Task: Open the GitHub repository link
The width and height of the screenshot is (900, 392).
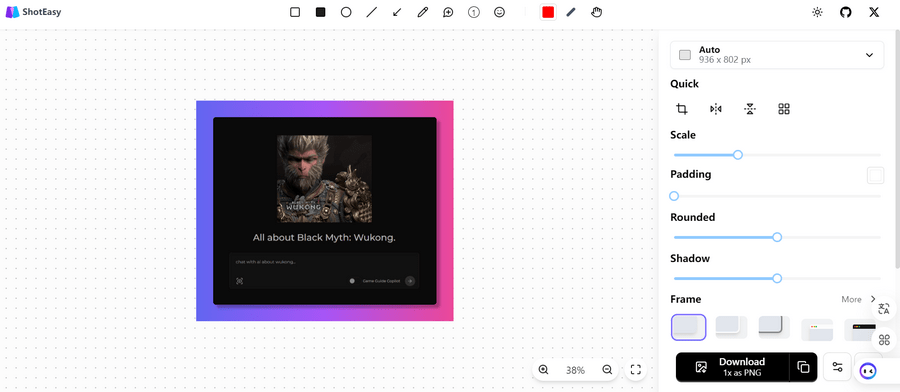Action: tap(845, 12)
